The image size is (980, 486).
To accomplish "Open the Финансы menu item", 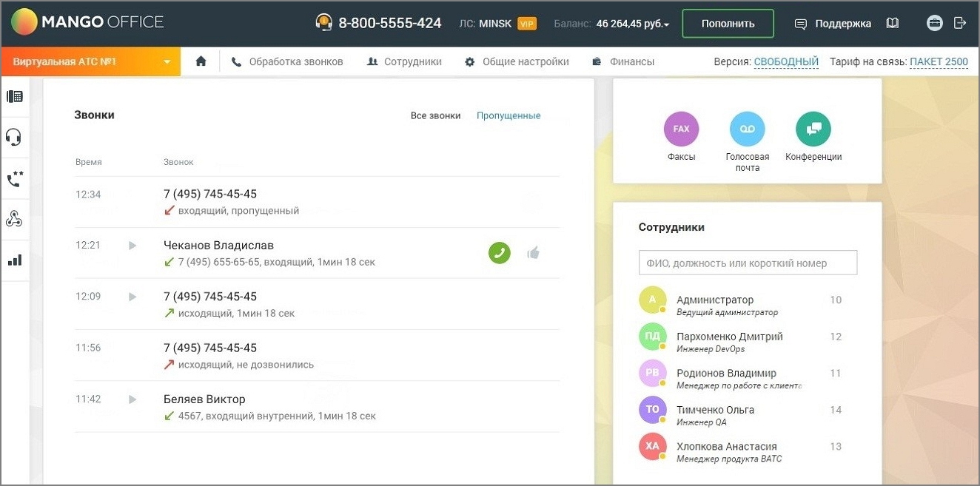I will click(x=623, y=62).
